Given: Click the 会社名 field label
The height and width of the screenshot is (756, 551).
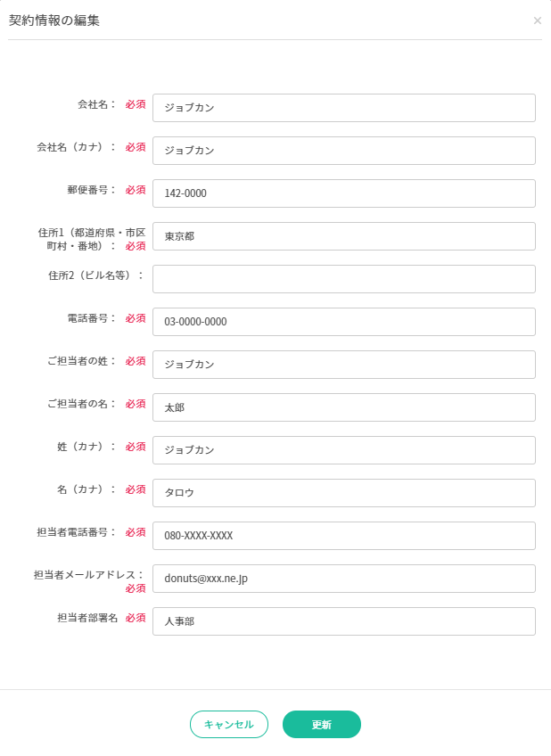Looking at the screenshot, I should [96, 104].
